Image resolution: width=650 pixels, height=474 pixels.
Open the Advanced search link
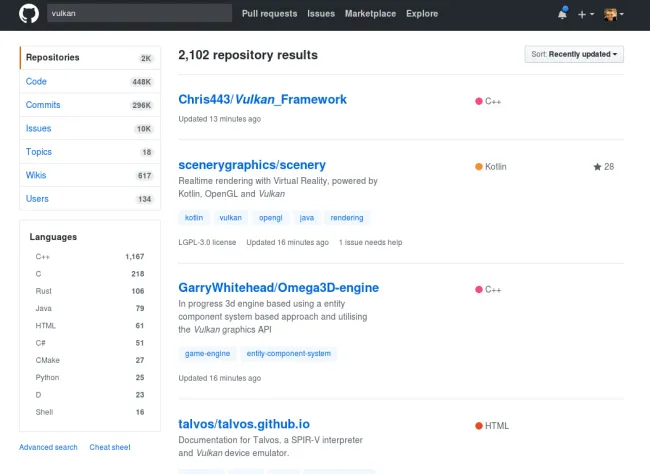tap(48, 447)
